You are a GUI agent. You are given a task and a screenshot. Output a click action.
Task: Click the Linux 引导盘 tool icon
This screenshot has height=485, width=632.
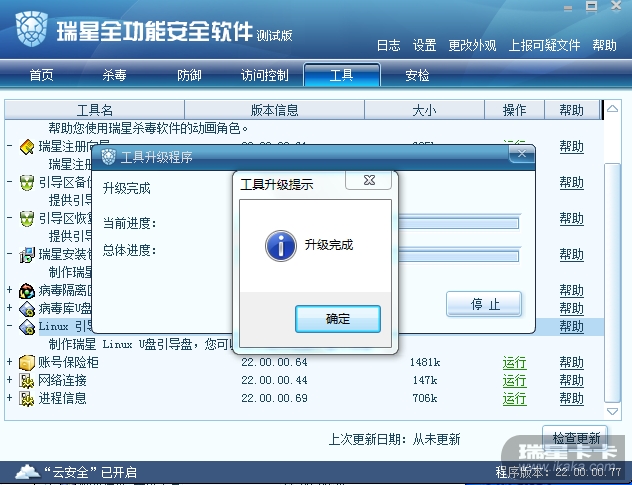point(27,327)
